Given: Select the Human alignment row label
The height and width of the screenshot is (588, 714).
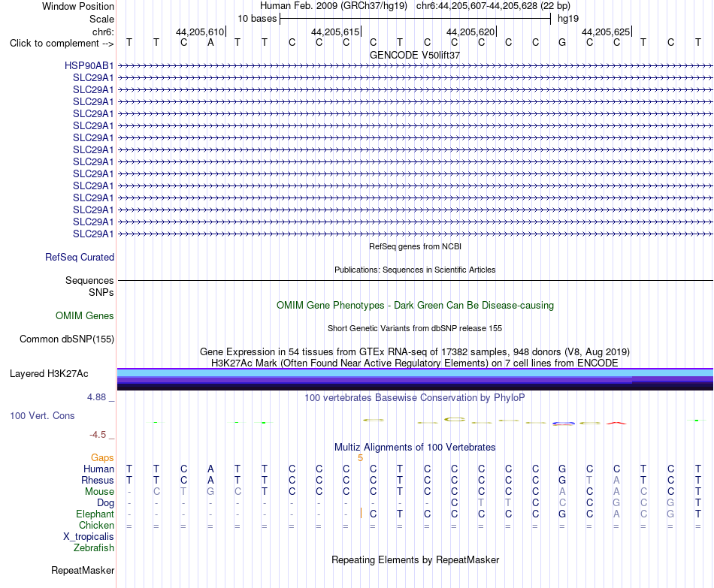Looking at the screenshot, I should [x=98, y=469].
